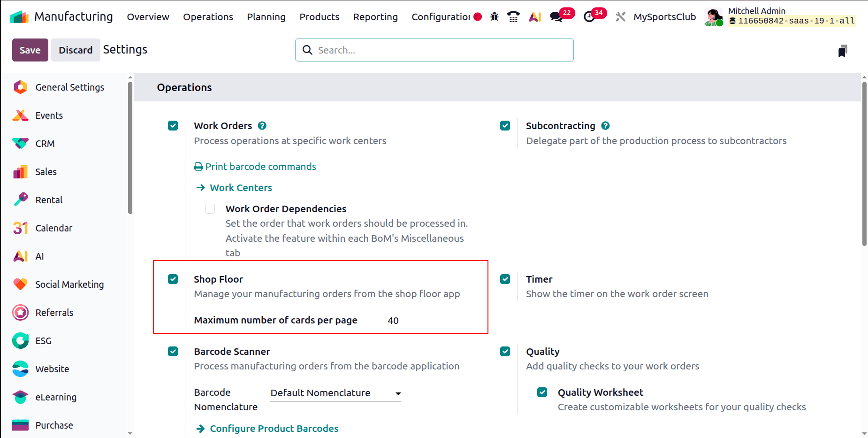Open discuss messages with 22 badge
This screenshot has height=438, width=868.
pyautogui.click(x=561, y=15)
